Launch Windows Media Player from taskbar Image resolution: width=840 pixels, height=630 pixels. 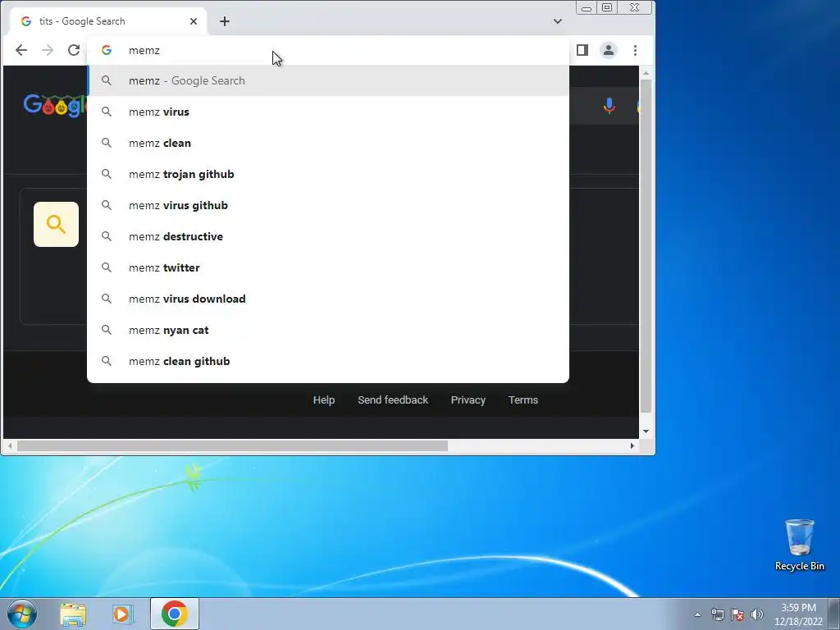click(x=122, y=614)
